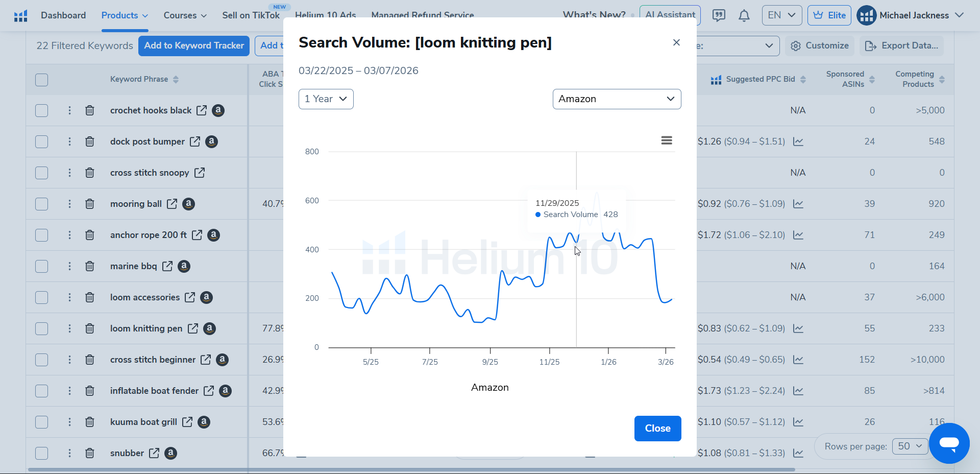The width and height of the screenshot is (980, 474).
Task: Click the notifications bell icon
Action: tap(744, 16)
